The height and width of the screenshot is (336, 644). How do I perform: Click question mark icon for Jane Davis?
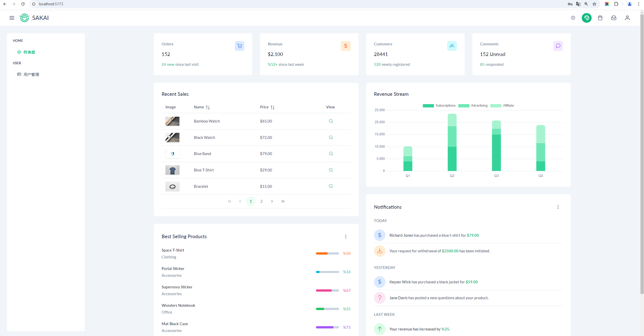pyautogui.click(x=380, y=298)
